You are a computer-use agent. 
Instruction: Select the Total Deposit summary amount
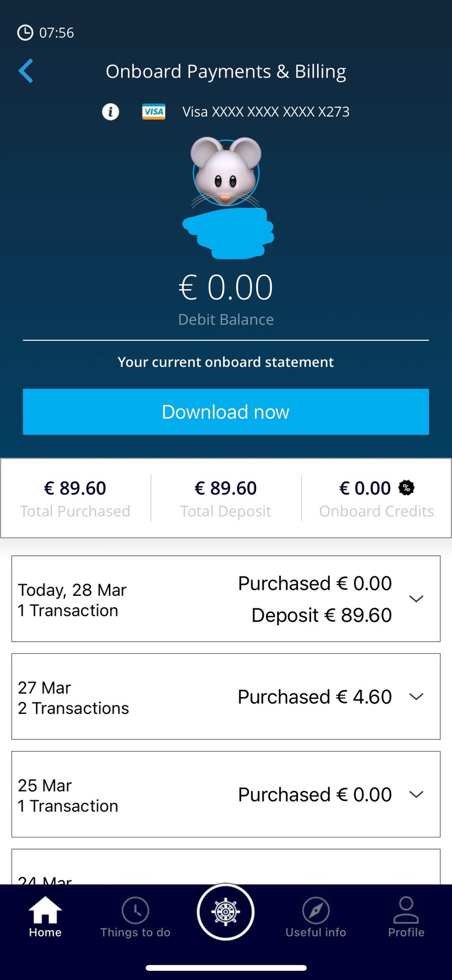(225, 488)
